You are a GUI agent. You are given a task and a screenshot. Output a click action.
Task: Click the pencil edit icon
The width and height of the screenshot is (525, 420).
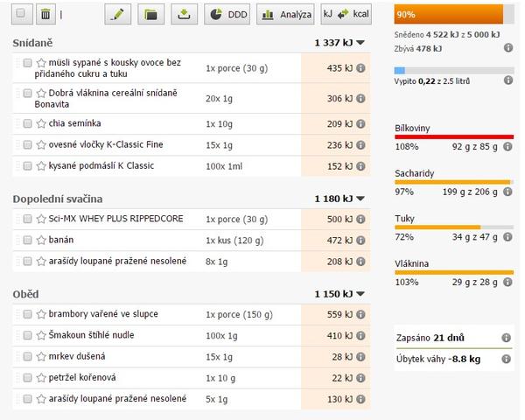point(118,14)
